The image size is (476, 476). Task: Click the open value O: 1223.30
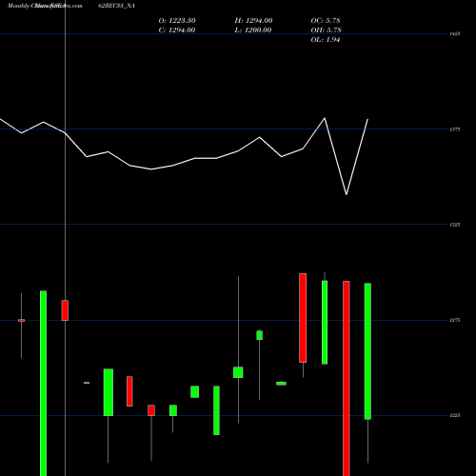[x=177, y=21]
